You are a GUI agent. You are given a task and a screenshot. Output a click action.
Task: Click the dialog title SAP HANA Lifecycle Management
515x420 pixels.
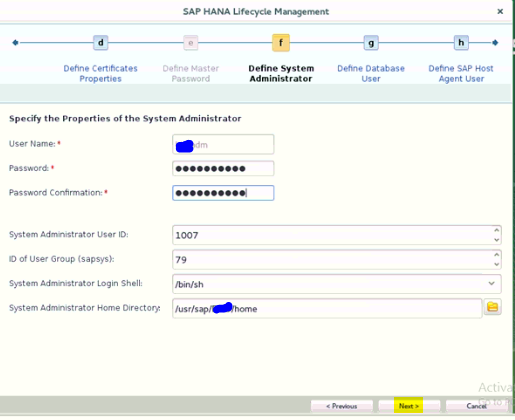pos(256,12)
